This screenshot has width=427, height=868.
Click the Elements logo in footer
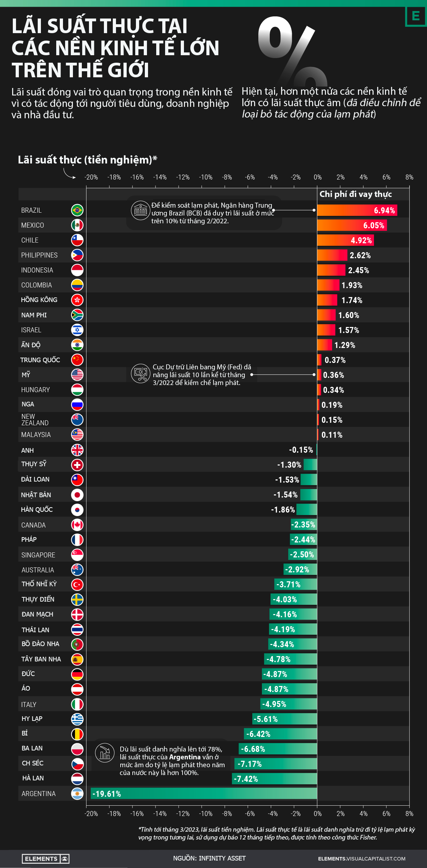point(46,859)
